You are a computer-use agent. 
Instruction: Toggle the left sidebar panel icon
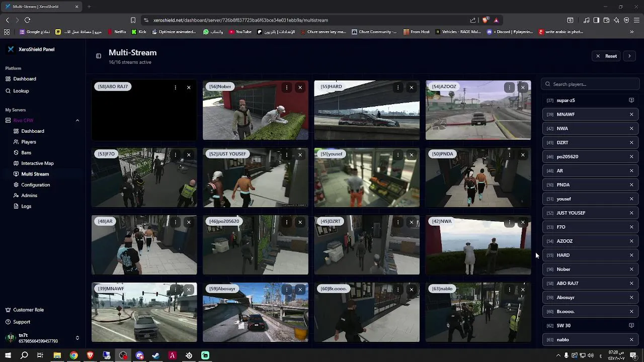pos(99,56)
